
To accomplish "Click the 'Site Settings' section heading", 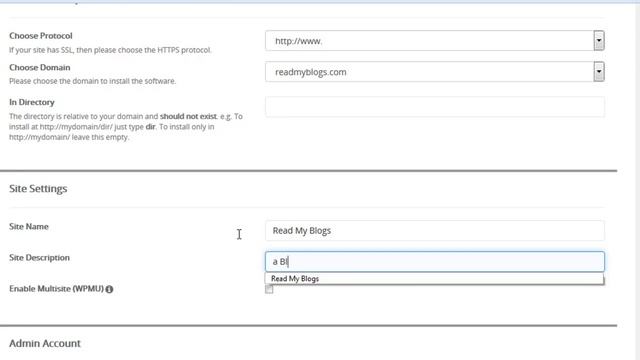I will click(x=38, y=189).
